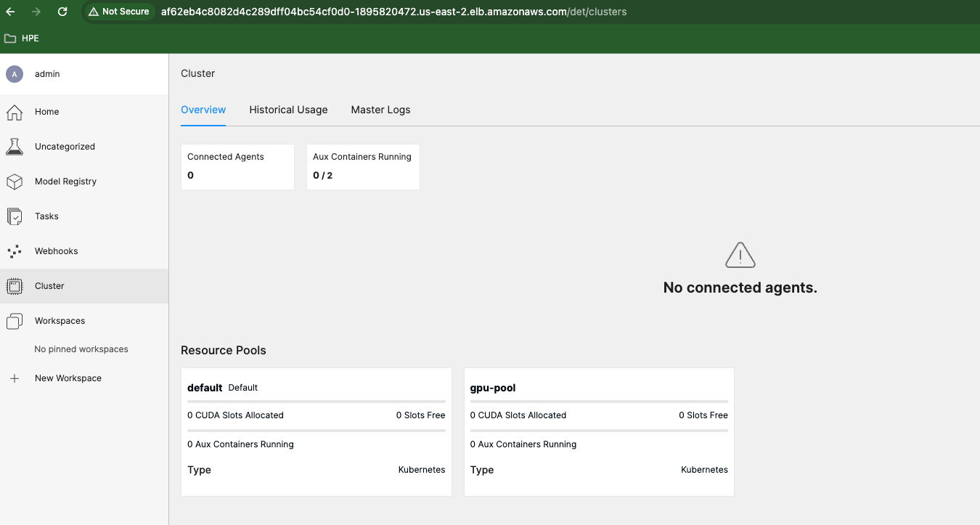980x525 pixels.
Task: Click the Home house icon in sidebar
Action: pos(15,112)
